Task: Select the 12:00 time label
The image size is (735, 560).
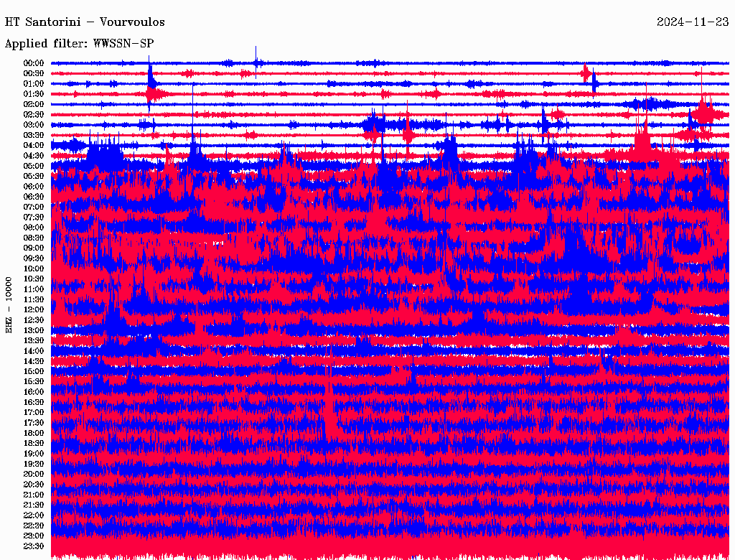Action: pyautogui.click(x=34, y=309)
